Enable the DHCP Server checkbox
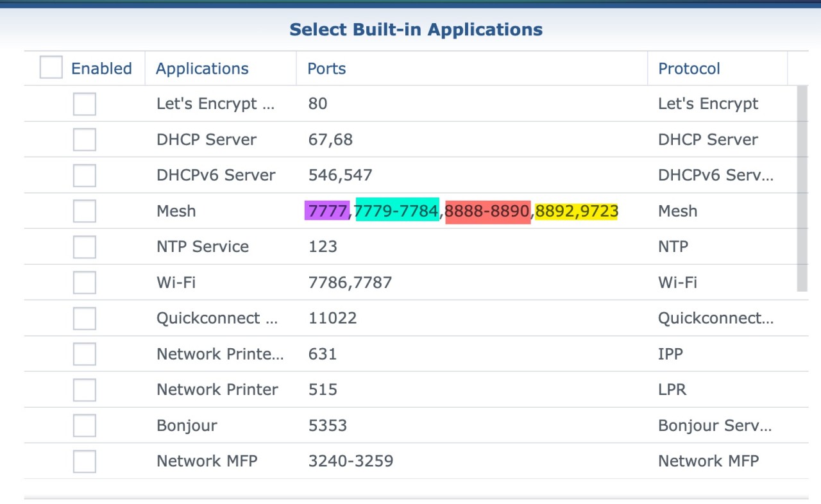The image size is (821, 504). pos(85,140)
